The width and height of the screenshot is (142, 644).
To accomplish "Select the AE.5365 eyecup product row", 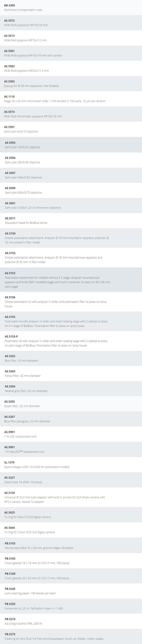I will pos(71,84).
